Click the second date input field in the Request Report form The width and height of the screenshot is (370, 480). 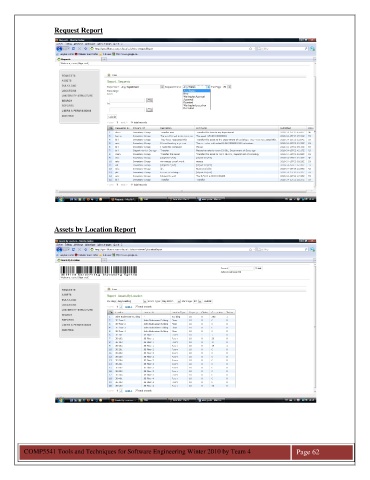(127, 110)
